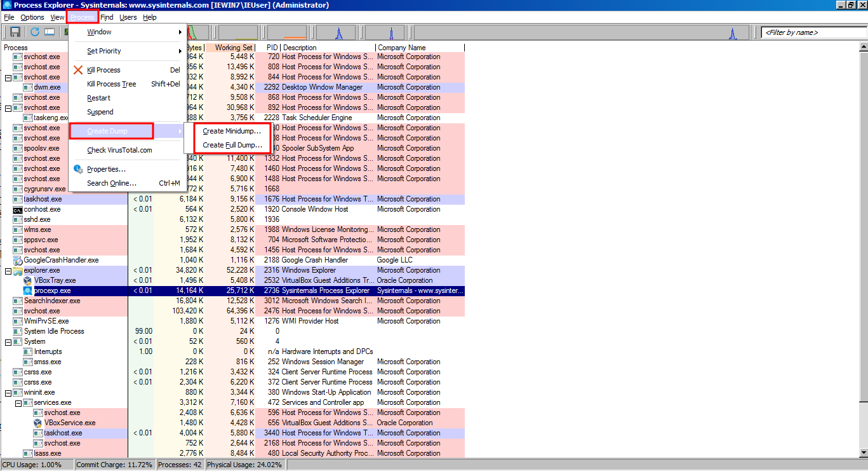
Task: Click the GoogleCrashHandler.exe process icon
Action: coord(18,260)
